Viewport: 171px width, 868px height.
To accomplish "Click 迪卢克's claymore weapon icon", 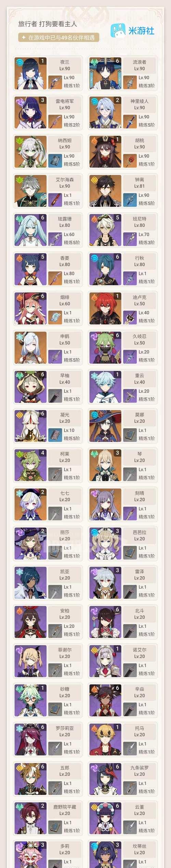I will 130,317.
